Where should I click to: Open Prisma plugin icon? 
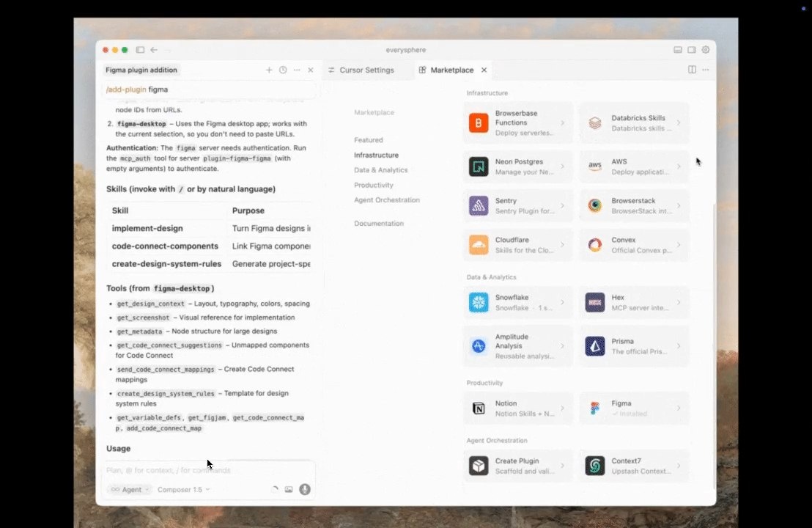[595, 346]
